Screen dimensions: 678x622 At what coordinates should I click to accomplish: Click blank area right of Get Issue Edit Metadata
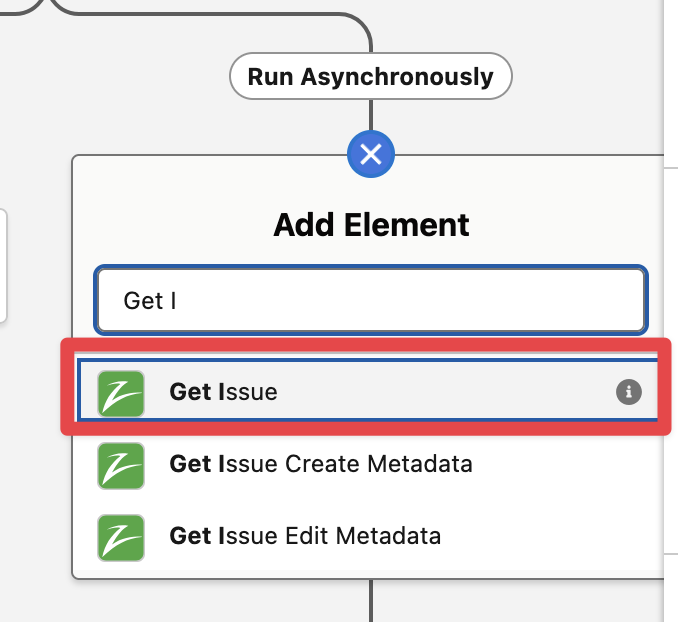coord(549,536)
